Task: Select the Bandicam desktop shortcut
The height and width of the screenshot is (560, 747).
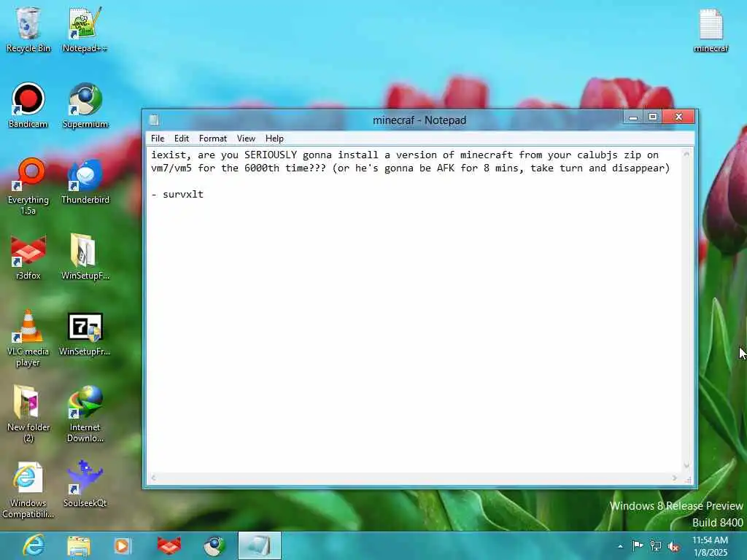Action: tap(28, 106)
